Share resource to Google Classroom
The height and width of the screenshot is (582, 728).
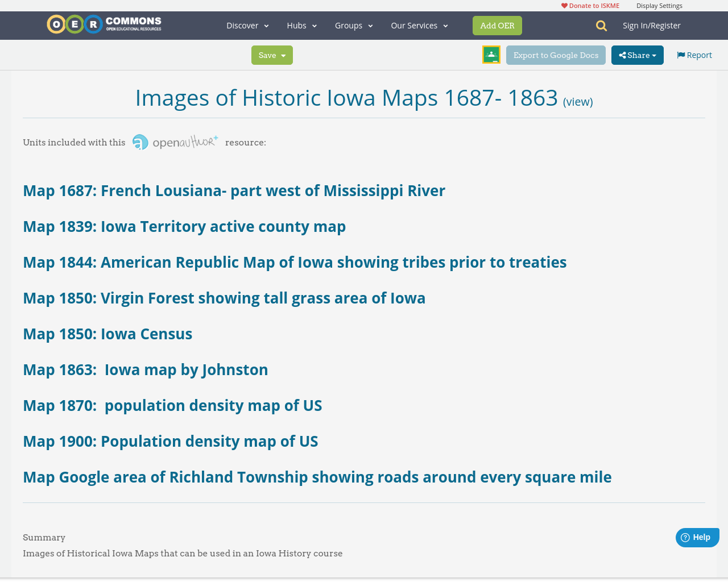click(490, 54)
